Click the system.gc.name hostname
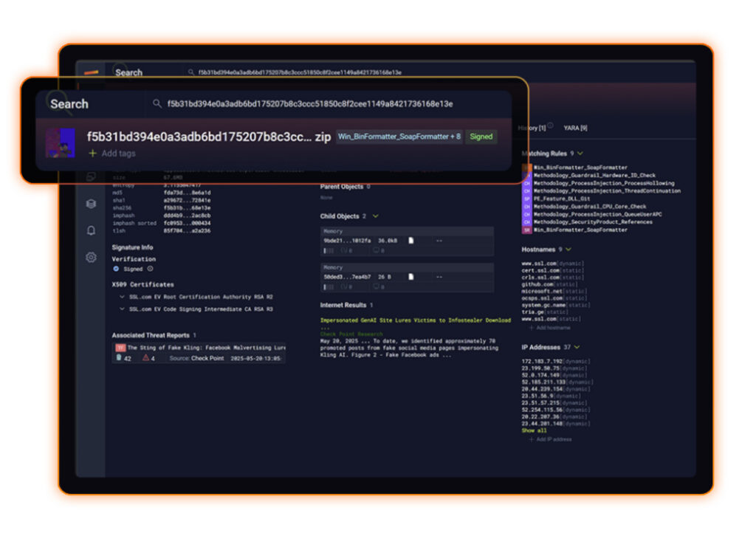 click(543, 305)
